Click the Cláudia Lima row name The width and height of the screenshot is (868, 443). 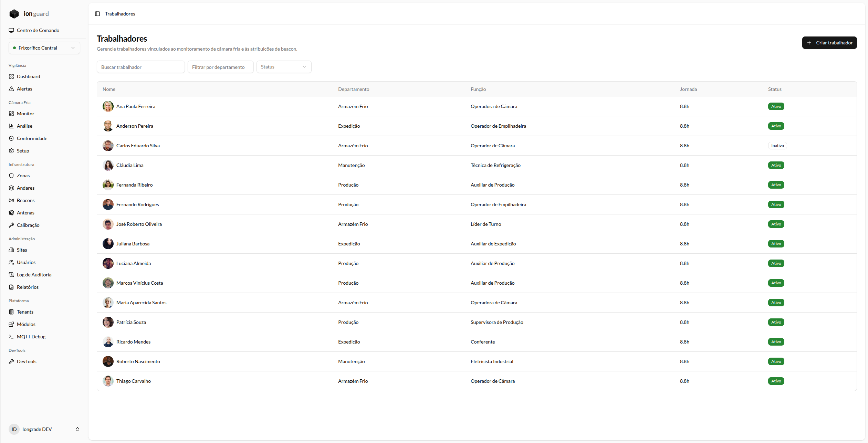click(x=130, y=165)
